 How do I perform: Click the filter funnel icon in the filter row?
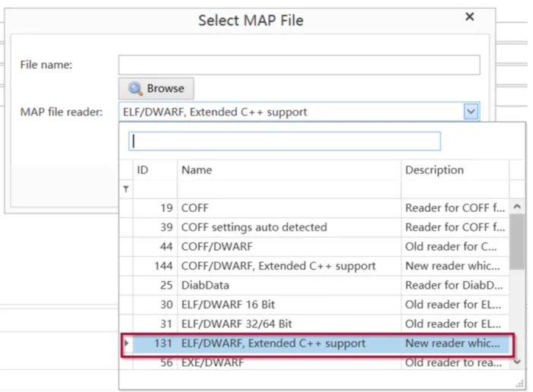point(126,189)
